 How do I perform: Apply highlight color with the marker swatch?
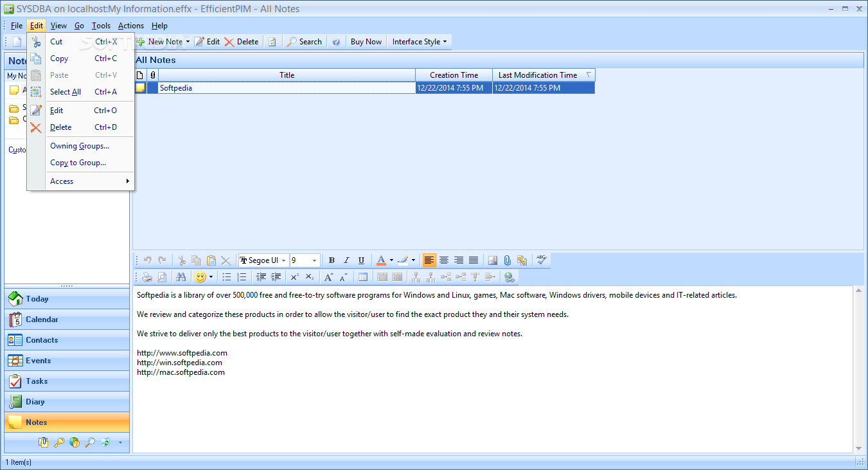(403, 260)
